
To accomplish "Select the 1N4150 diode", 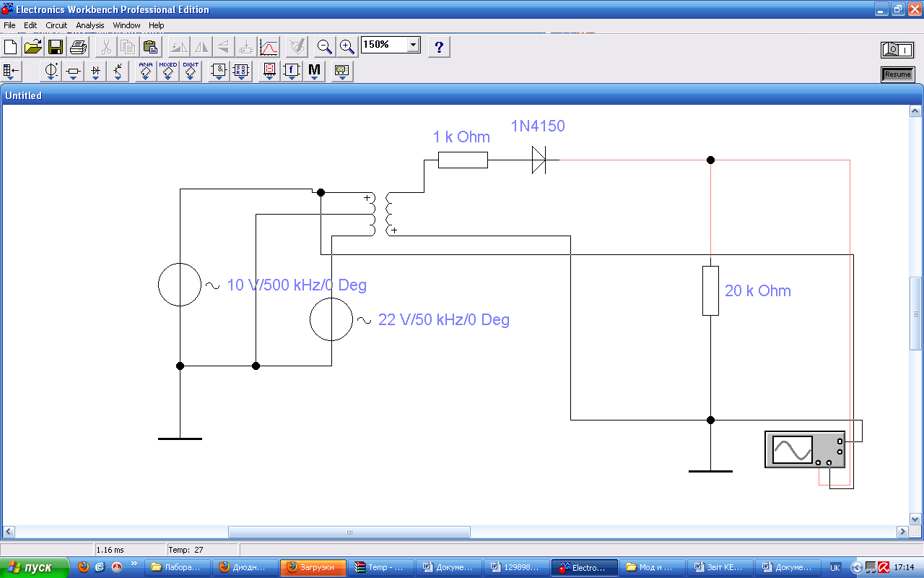I will (539, 160).
